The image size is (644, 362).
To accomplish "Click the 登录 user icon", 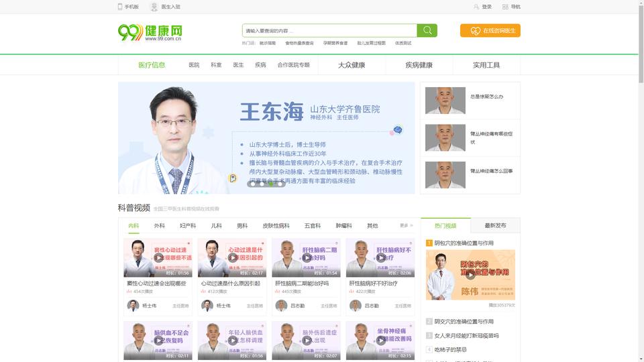I will (476, 7).
